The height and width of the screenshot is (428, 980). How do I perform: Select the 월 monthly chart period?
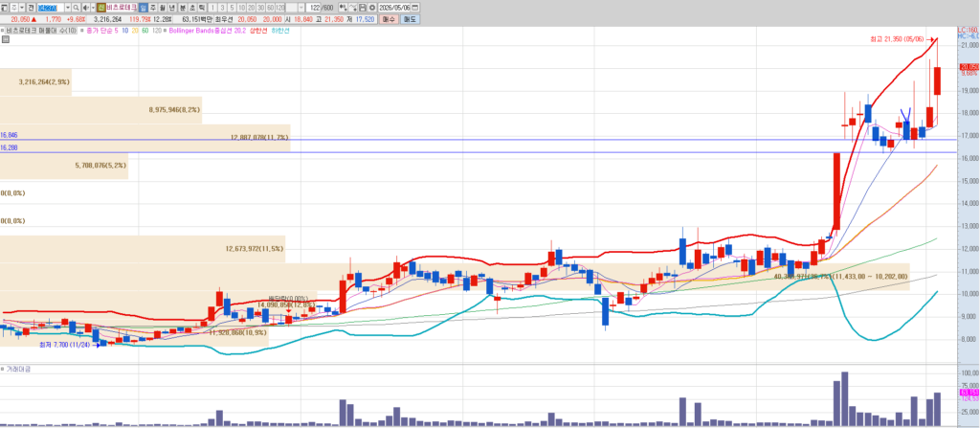click(163, 8)
